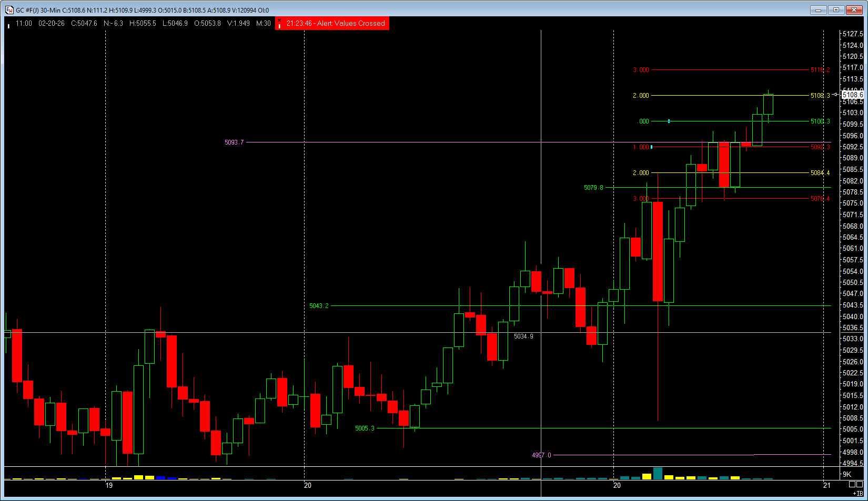Click the 5043.2 horizontal line label

(319, 306)
